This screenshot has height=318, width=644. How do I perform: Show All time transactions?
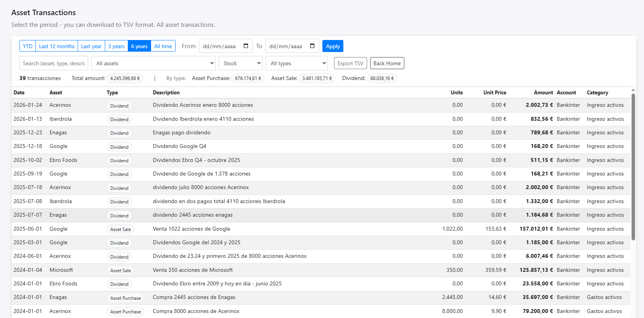[x=163, y=46]
